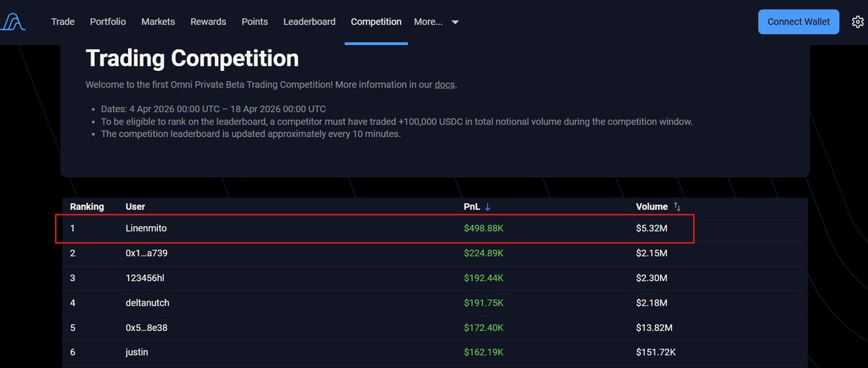The height and width of the screenshot is (368, 868).
Task: Sort leaderboard by PnL column header
Action: tap(471, 207)
